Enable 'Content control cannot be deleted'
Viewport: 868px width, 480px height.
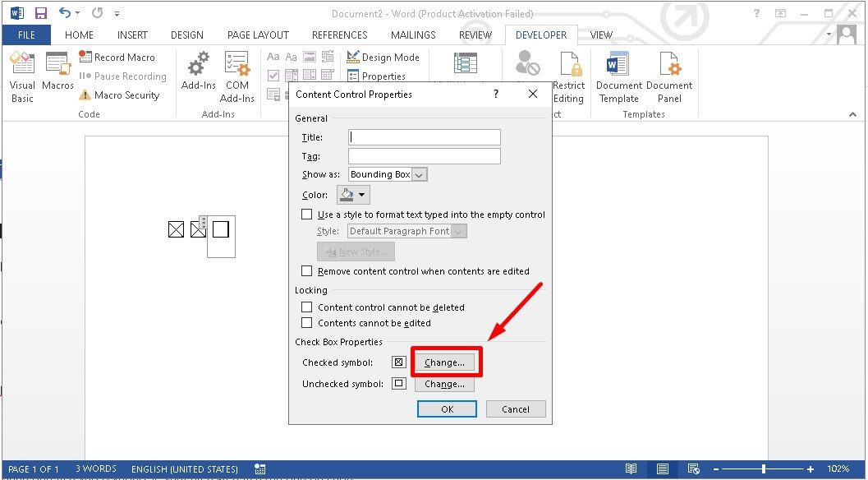(x=307, y=307)
